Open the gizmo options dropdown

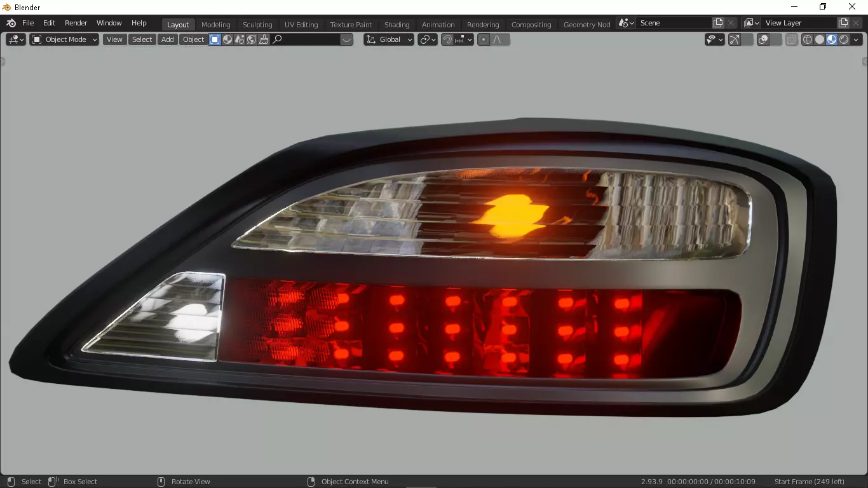point(747,39)
